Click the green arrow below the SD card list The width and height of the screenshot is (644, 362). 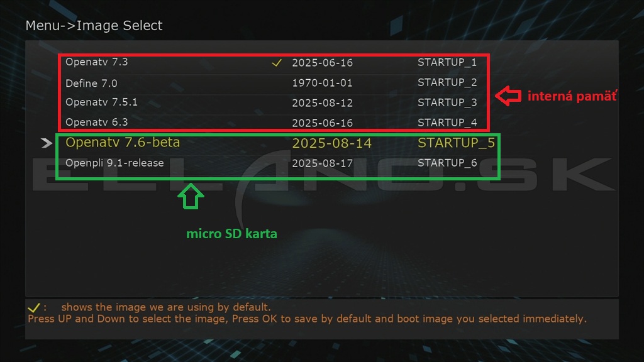(x=192, y=197)
